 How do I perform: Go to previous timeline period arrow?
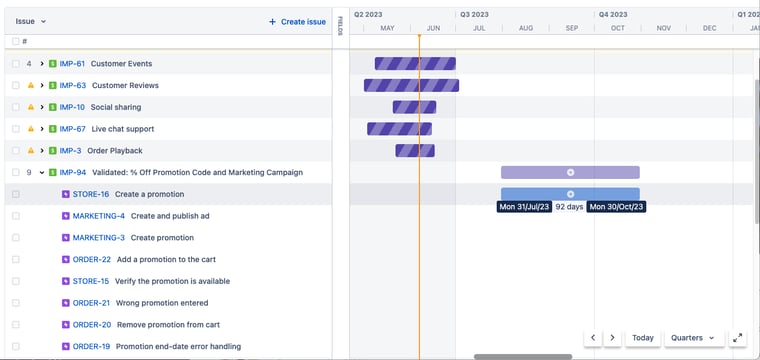tap(593, 338)
